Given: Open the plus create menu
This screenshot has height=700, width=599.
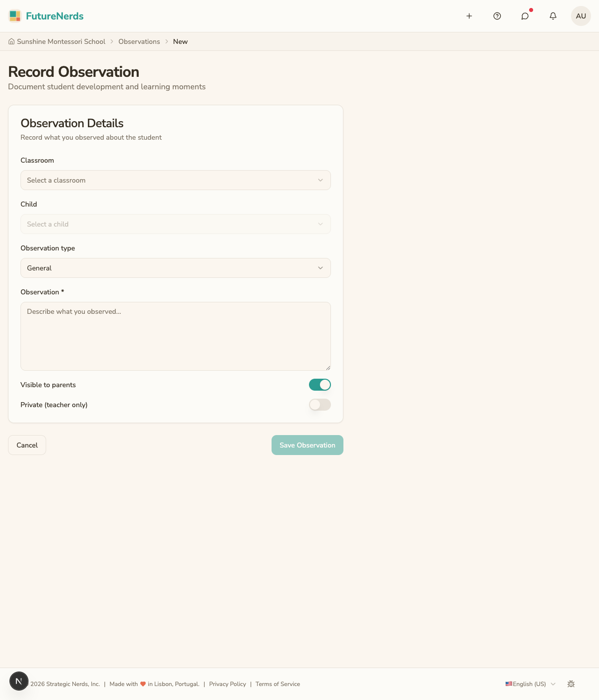Looking at the screenshot, I should pos(469,16).
